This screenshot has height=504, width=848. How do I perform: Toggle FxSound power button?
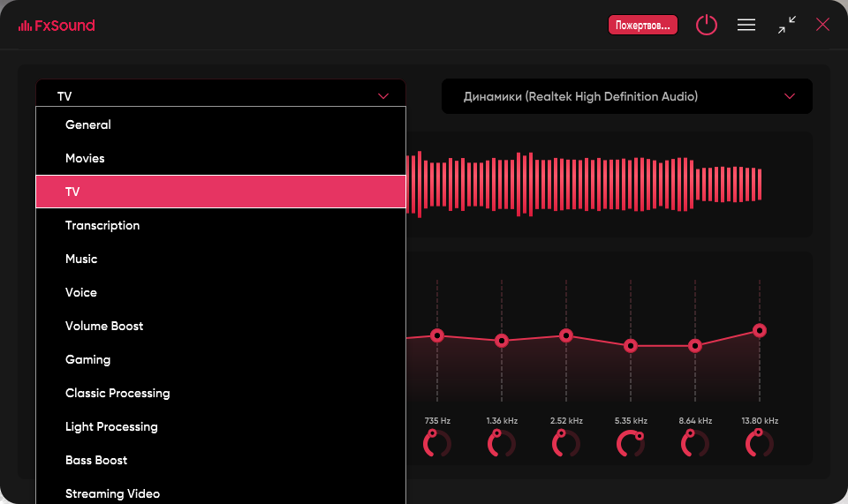coord(707,25)
